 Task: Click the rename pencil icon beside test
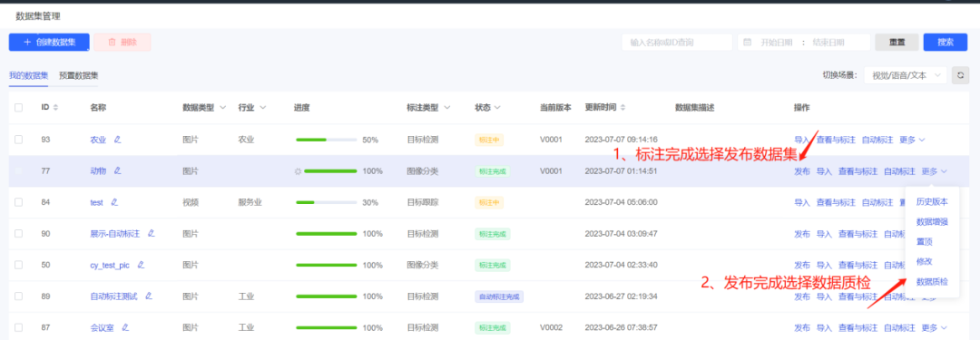pyautogui.click(x=113, y=202)
